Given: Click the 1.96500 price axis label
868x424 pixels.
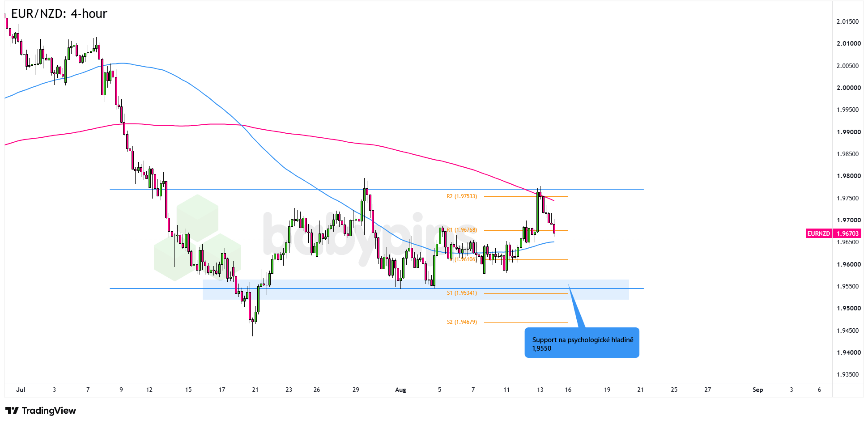Looking at the screenshot, I should click(848, 242).
